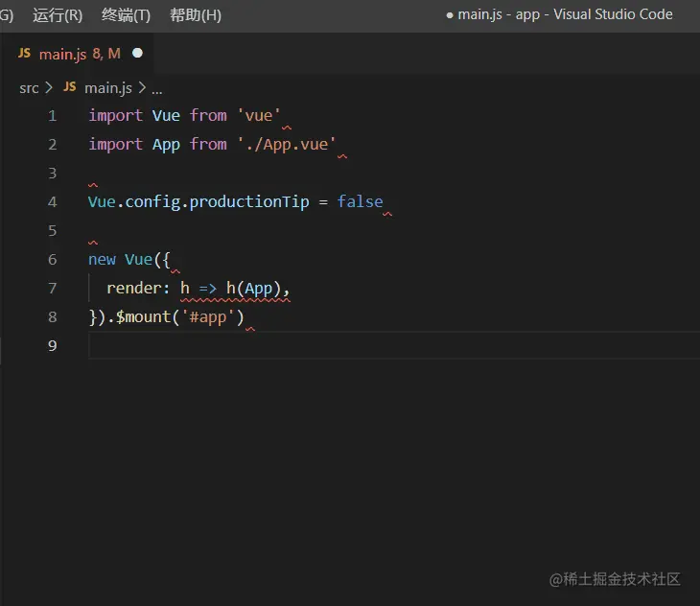Click line number 7 in the gutter

[52, 288]
